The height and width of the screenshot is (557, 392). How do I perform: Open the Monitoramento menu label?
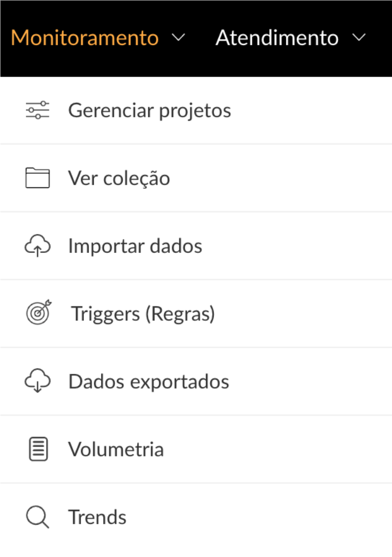pos(85,38)
